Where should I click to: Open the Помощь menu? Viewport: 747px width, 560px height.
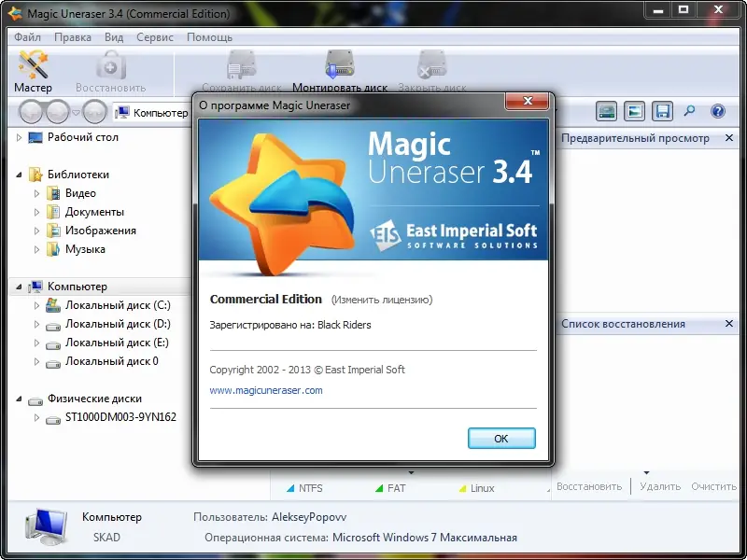pos(209,37)
